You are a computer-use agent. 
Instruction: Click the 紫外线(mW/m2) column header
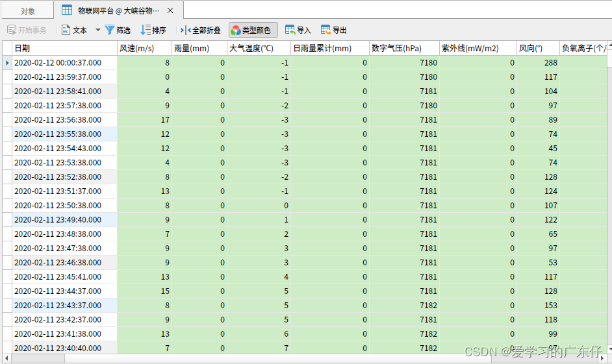(478, 48)
